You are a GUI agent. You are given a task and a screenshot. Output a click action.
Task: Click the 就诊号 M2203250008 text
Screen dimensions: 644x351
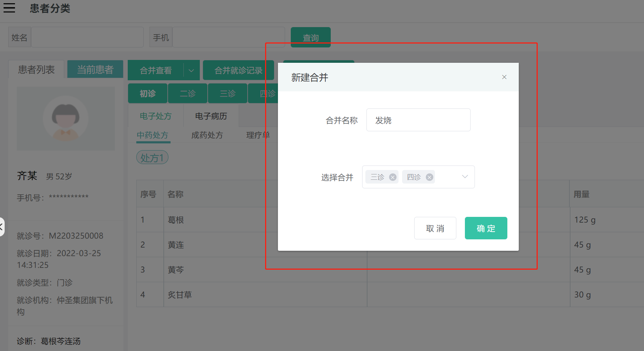[60, 236]
